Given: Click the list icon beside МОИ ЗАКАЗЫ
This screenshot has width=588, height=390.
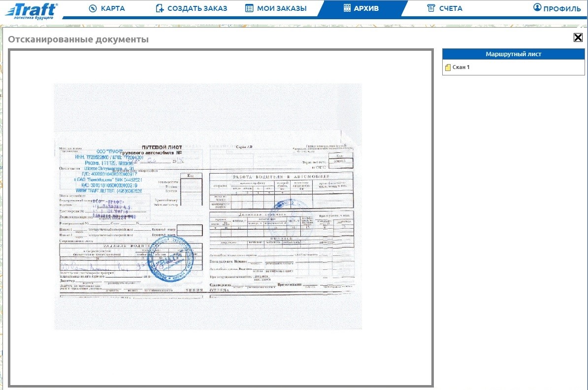Looking at the screenshot, I should (249, 8).
